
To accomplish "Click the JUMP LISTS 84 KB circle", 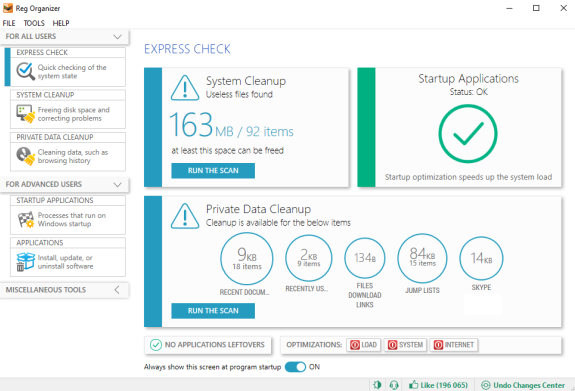I will click(x=422, y=258).
